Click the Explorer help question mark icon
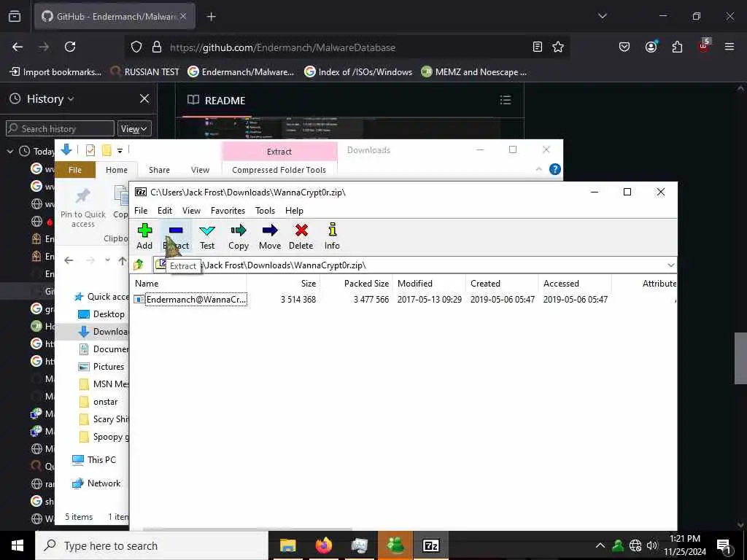The image size is (747, 560). [x=555, y=169]
